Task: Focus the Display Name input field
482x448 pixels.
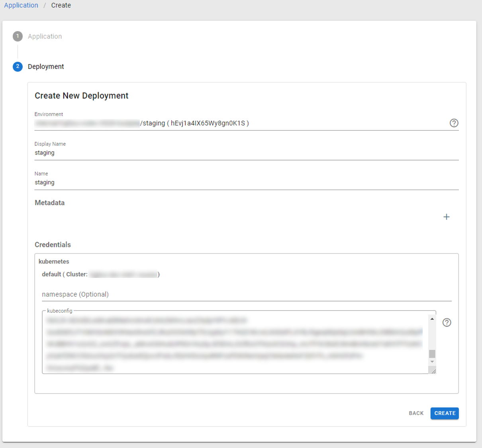Action: click(x=246, y=153)
